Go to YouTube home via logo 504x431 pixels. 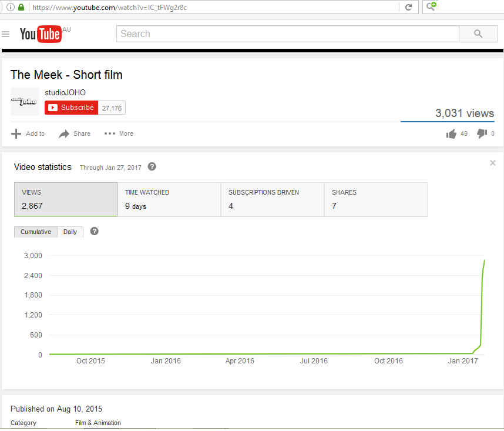pyautogui.click(x=41, y=34)
